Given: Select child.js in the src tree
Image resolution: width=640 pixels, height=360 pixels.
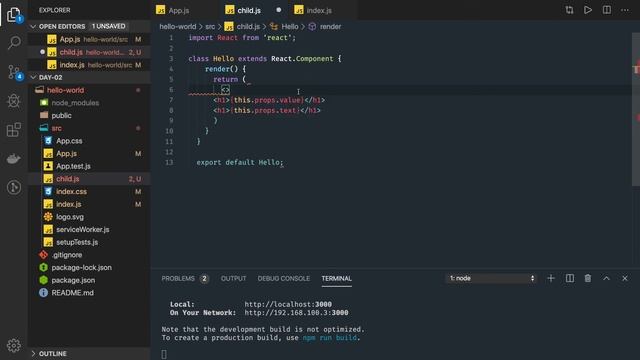Looking at the screenshot, I should (89, 179).
